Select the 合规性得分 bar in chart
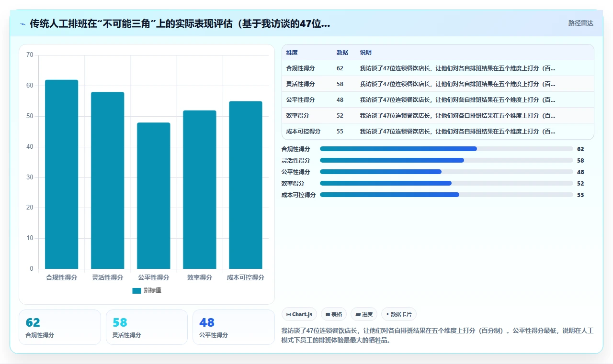 click(x=61, y=174)
